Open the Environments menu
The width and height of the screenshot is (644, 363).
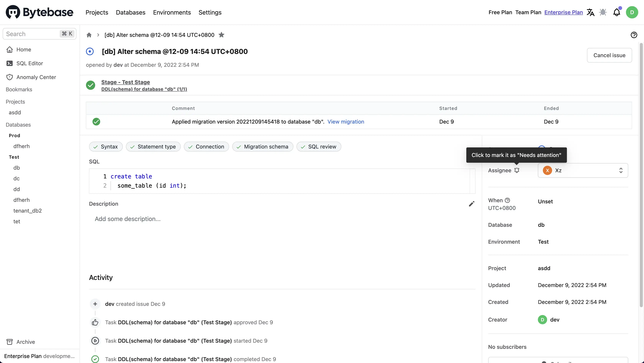click(x=172, y=12)
